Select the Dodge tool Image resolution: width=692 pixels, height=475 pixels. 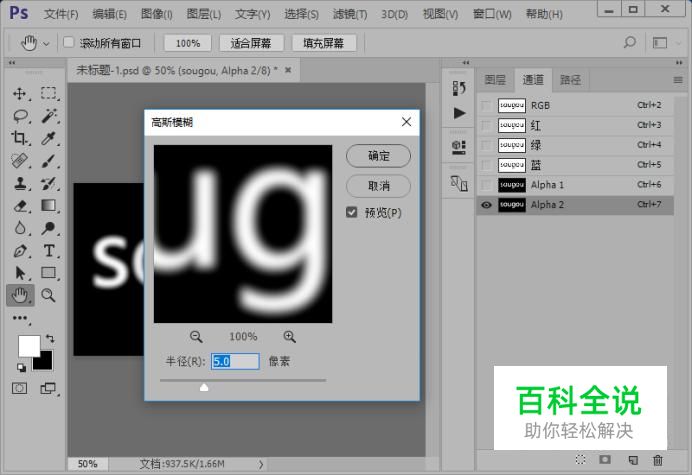click(x=49, y=228)
